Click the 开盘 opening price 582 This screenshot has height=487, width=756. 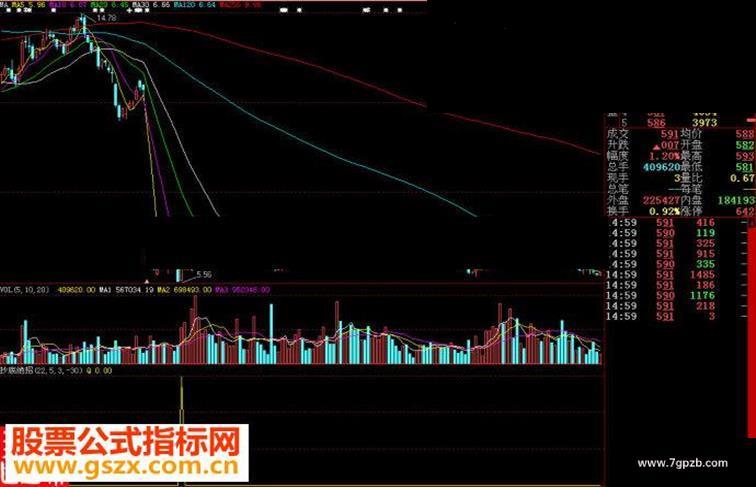[x=745, y=145]
